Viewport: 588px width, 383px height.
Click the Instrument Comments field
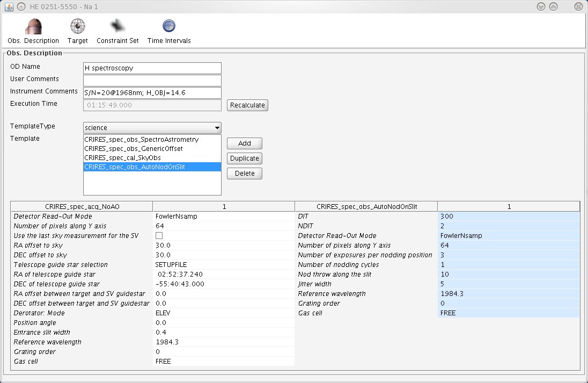pyautogui.click(x=152, y=93)
